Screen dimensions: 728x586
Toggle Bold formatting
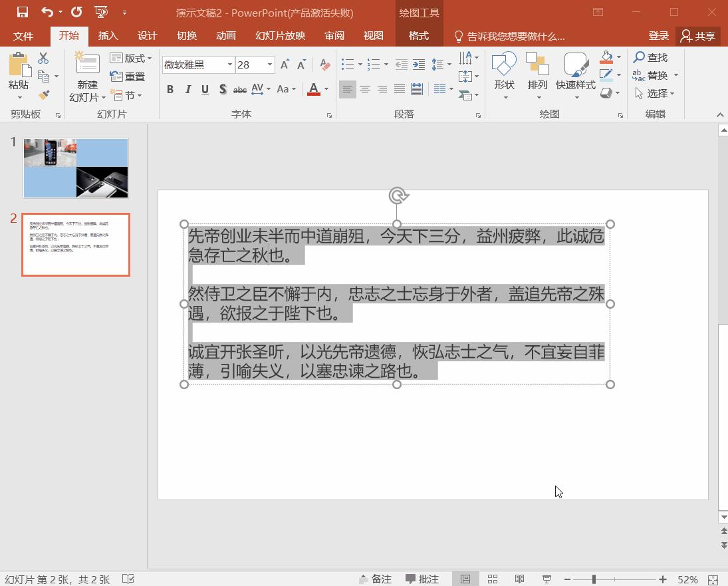pyautogui.click(x=170, y=89)
